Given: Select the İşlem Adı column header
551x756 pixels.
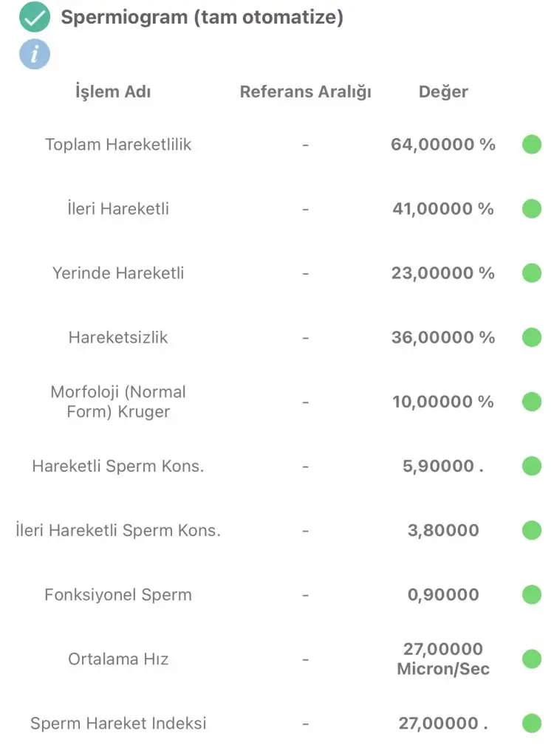Looking at the screenshot, I should [113, 92].
